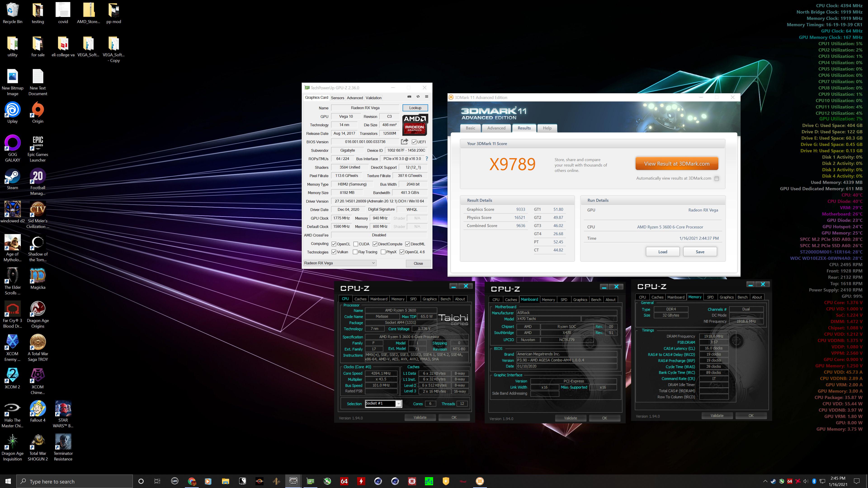Toggle DirectML checkbox

tap(407, 244)
